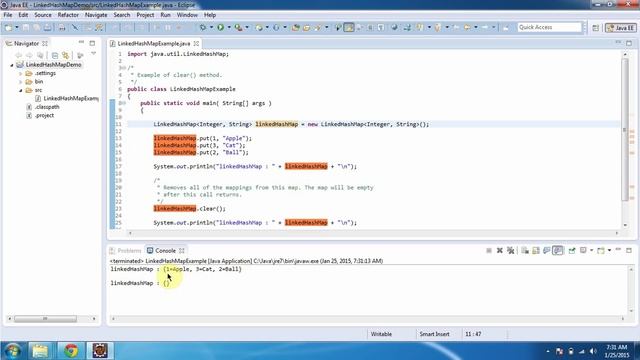This screenshot has width=640, height=360.
Task: Click the Run Last Tool (external tools) icon
Action: [x=238, y=27]
